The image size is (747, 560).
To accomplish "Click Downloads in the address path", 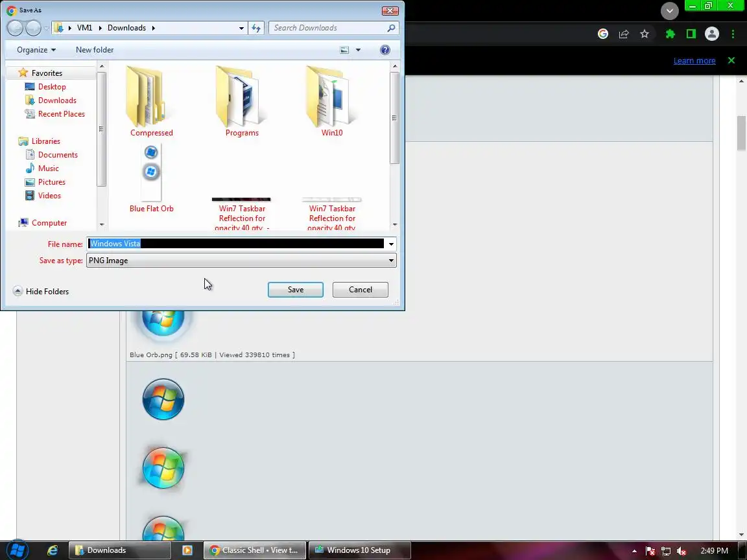I will click(126, 28).
